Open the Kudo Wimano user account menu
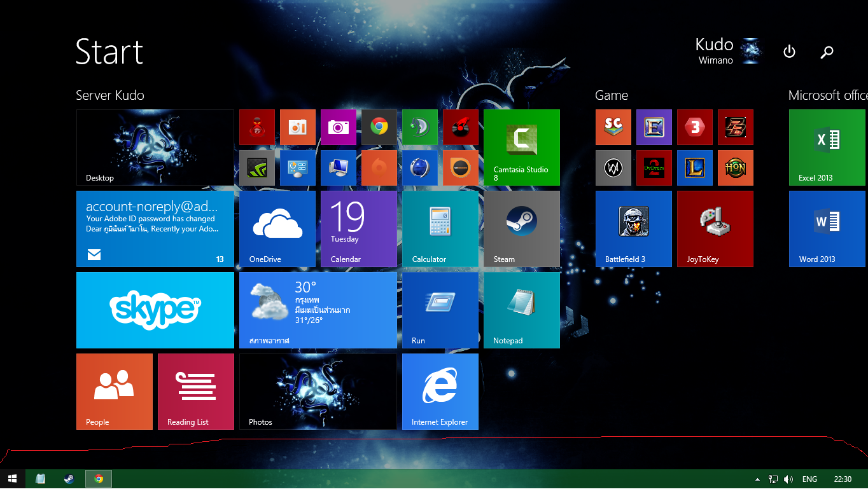The width and height of the screenshot is (868, 501). tap(729, 51)
